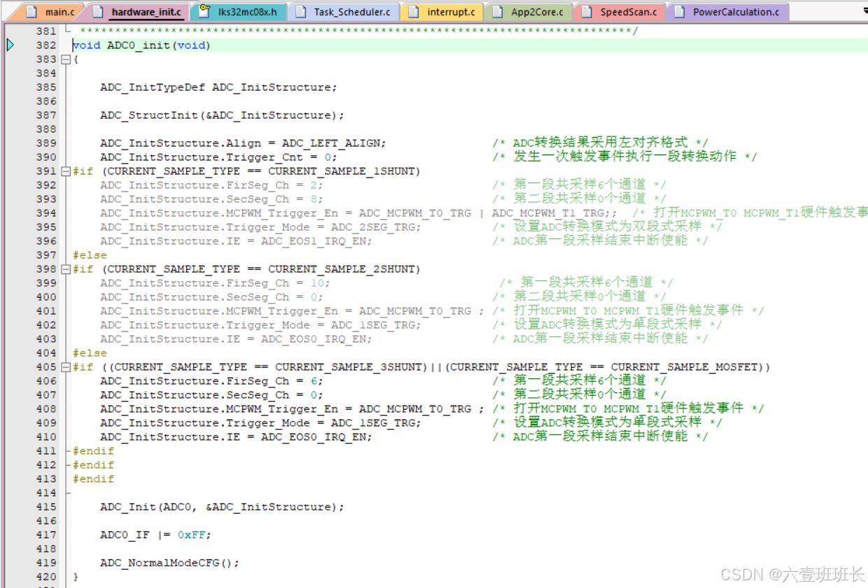
Task: Collapse the #if block at line 391
Action: tap(66, 171)
